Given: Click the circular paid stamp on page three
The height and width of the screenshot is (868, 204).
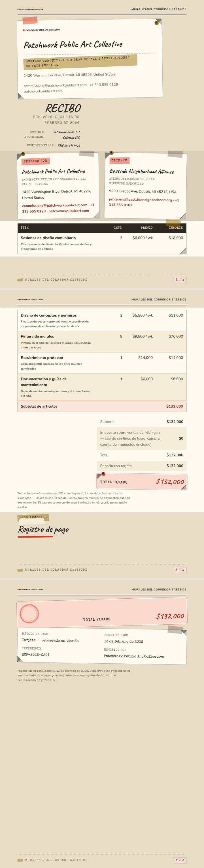Looking at the screenshot, I should (29, 614).
